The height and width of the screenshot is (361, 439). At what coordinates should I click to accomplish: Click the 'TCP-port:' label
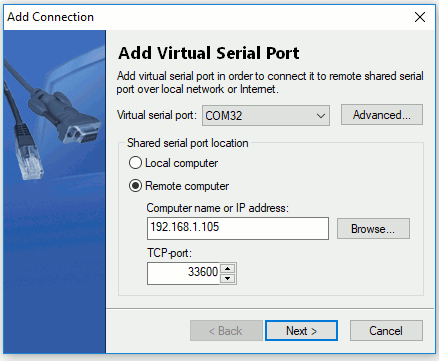click(x=169, y=253)
